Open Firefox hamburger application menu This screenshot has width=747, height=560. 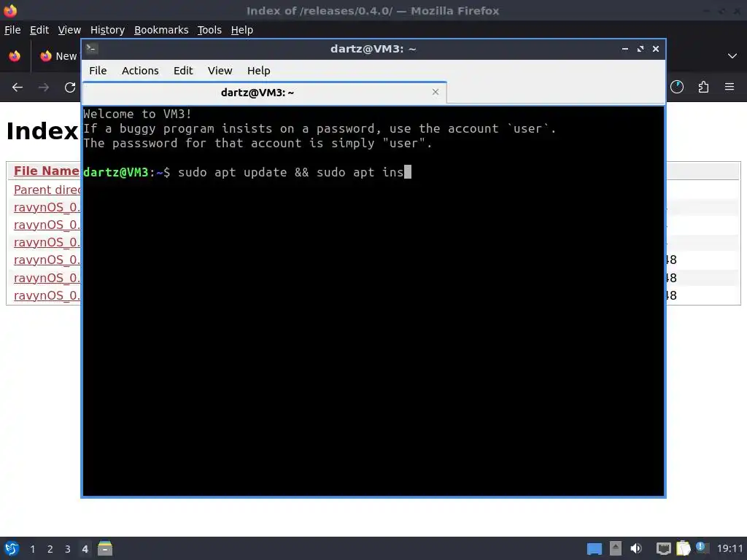729,87
